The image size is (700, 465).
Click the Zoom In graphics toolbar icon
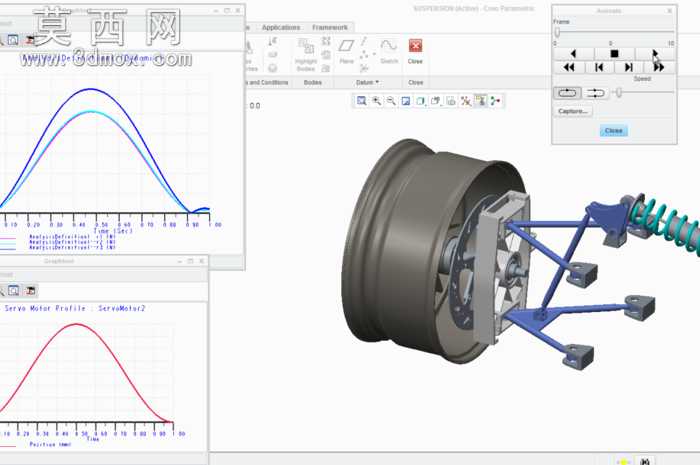[376, 101]
